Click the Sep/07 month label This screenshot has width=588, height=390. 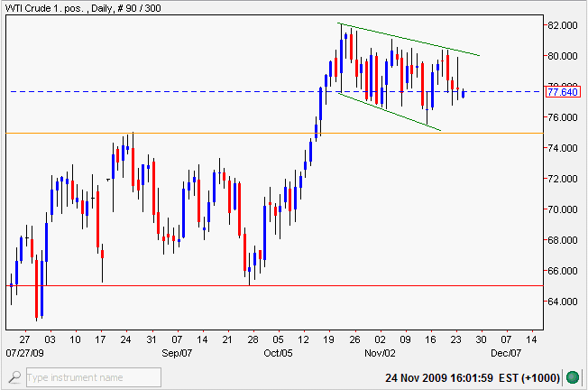pos(177,353)
